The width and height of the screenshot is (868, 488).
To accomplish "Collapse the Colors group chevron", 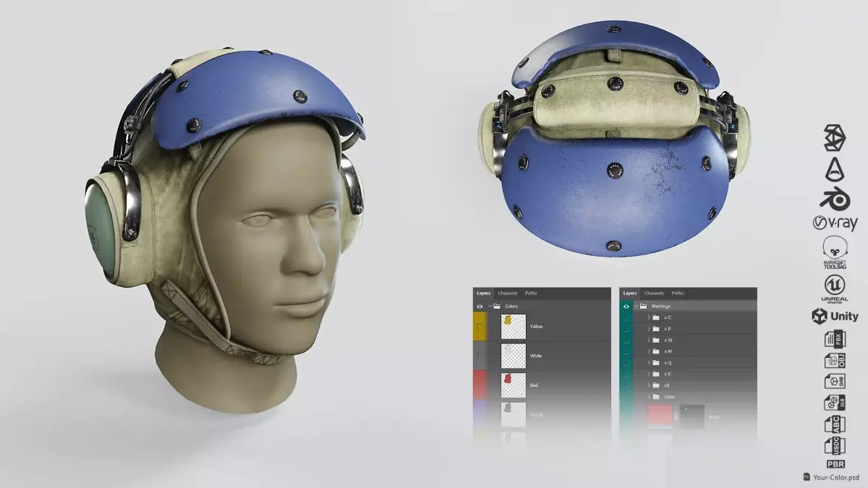I will 490,306.
